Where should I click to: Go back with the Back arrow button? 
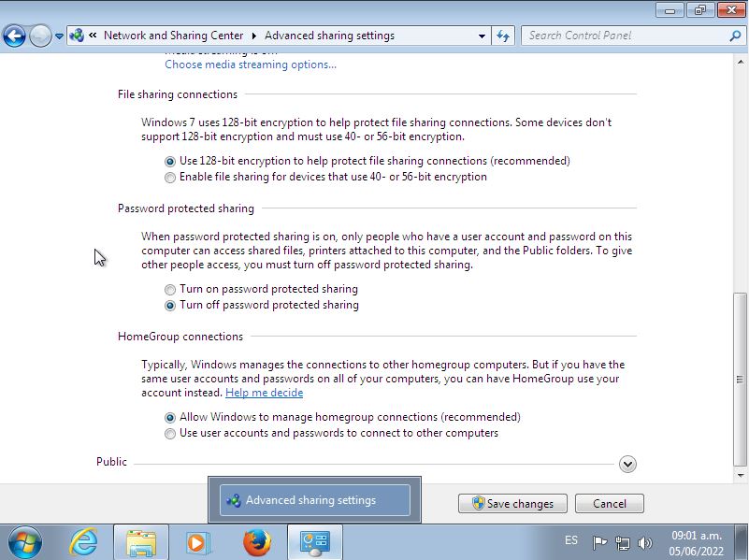(14, 36)
